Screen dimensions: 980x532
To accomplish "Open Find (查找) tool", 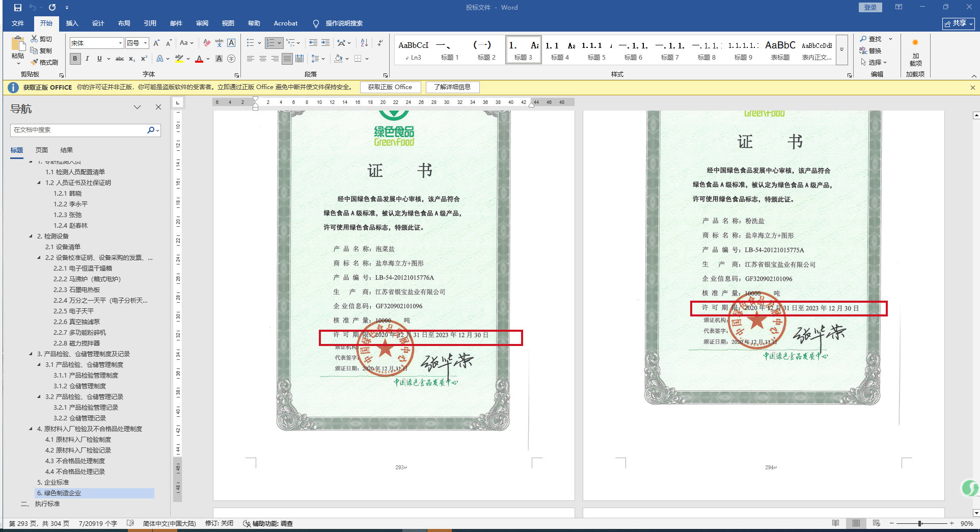I will click(x=870, y=39).
